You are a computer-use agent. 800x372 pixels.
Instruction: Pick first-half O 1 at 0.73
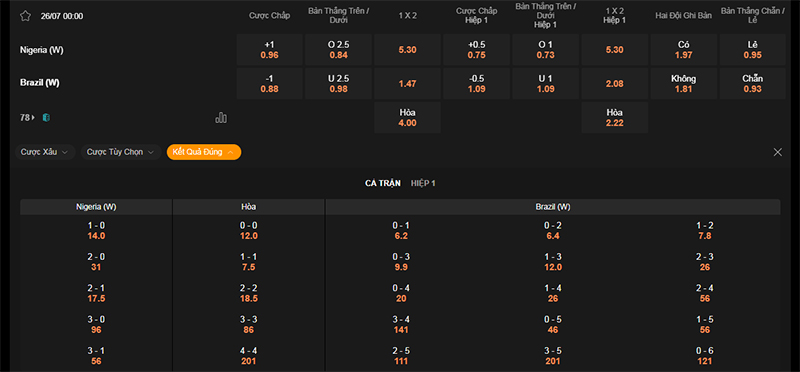point(545,50)
